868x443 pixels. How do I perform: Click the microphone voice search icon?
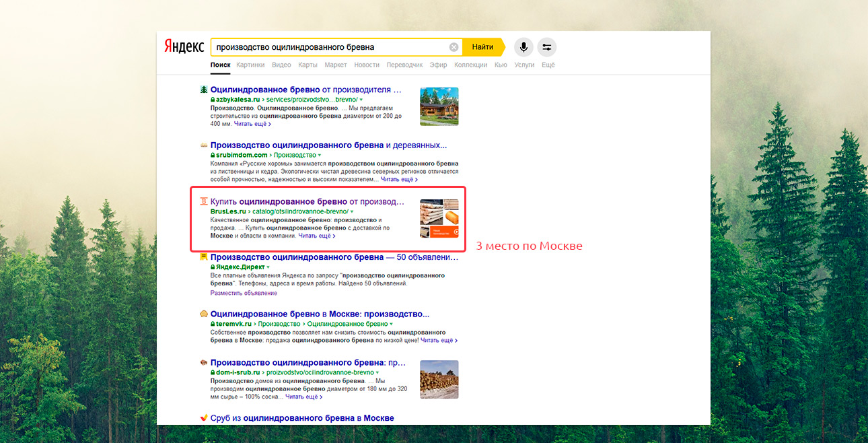(523, 47)
